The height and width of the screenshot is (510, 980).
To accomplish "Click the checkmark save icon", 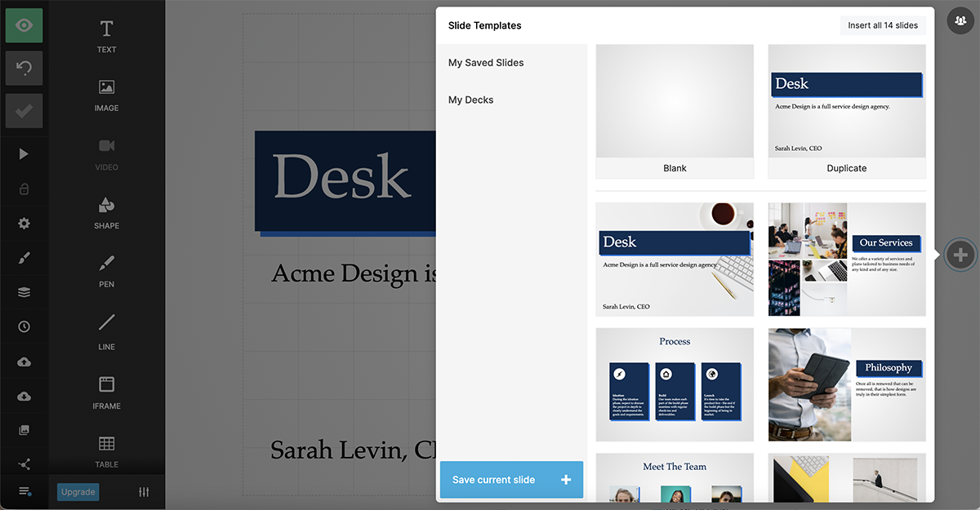I will pos(24,111).
